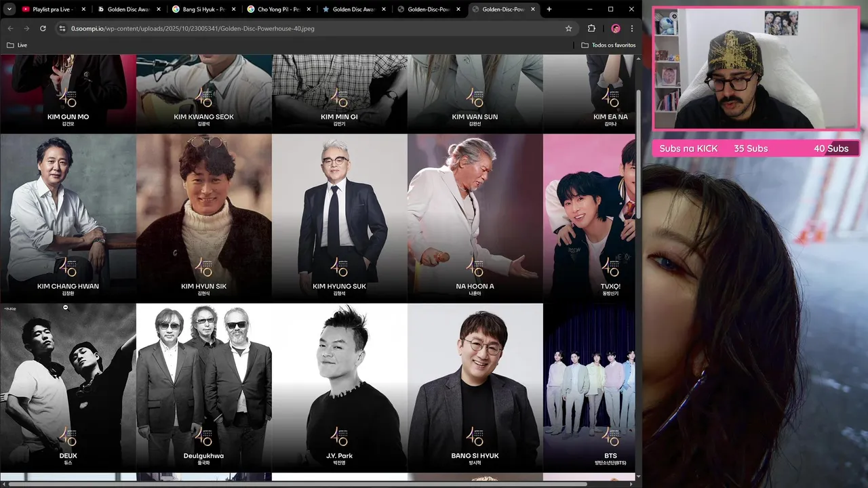Switch to the Playlist pra Live tab
868x488 pixels.
click(54, 9)
